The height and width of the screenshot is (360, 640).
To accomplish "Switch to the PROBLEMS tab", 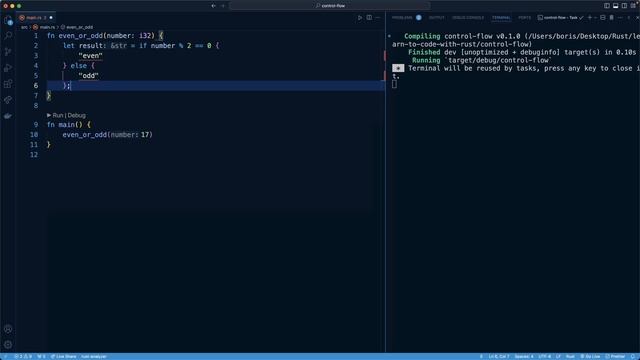I will click(x=402, y=18).
